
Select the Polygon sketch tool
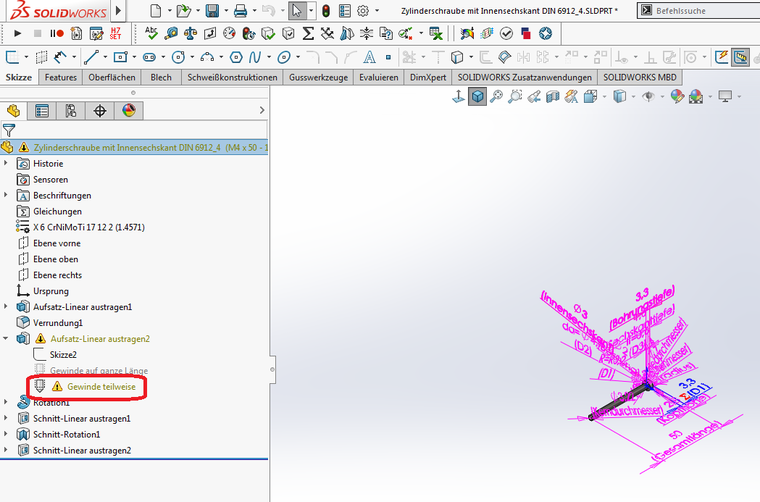[236, 57]
